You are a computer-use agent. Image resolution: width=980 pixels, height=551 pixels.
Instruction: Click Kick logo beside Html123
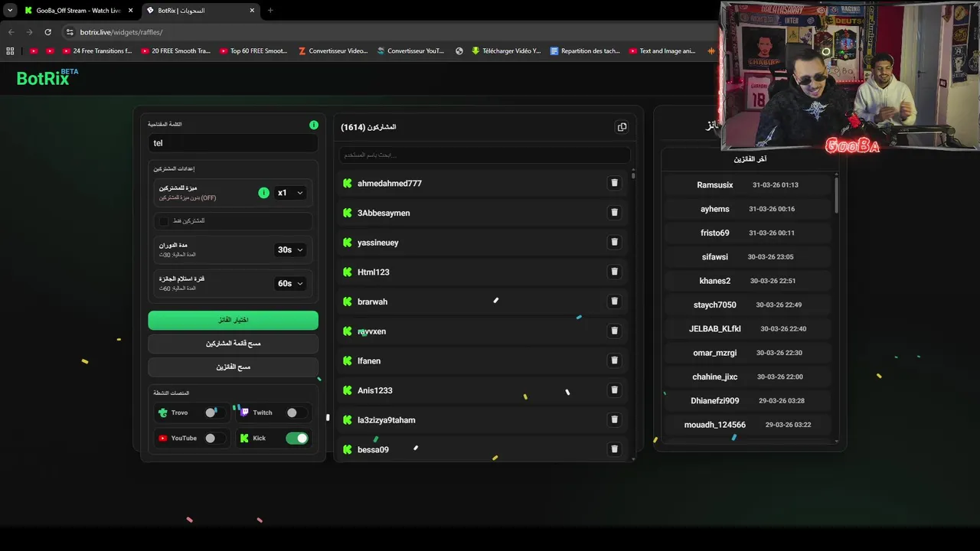(x=348, y=272)
